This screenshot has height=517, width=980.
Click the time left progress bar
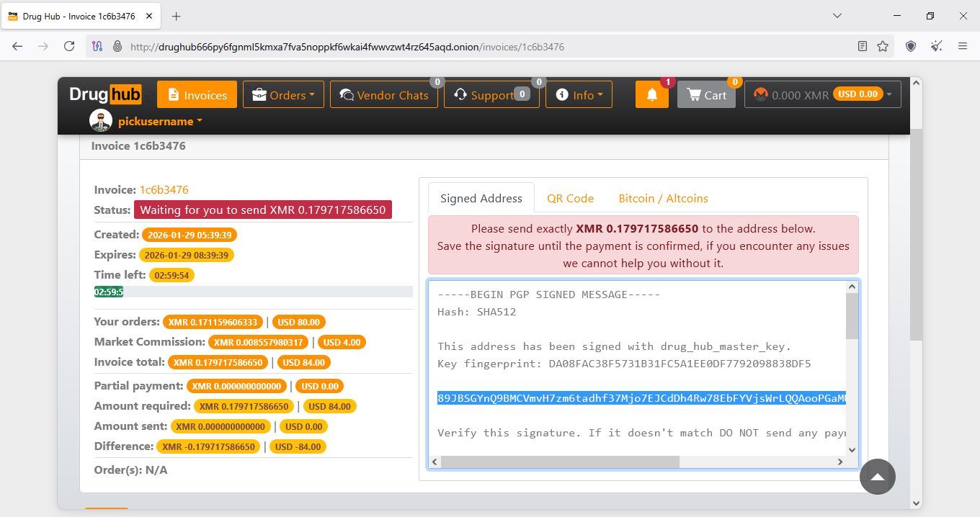coord(253,292)
